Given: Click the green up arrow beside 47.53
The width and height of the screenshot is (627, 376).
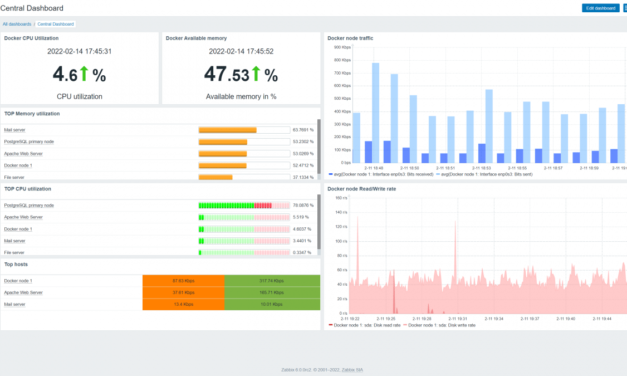Looking at the screenshot, I should [256, 74].
